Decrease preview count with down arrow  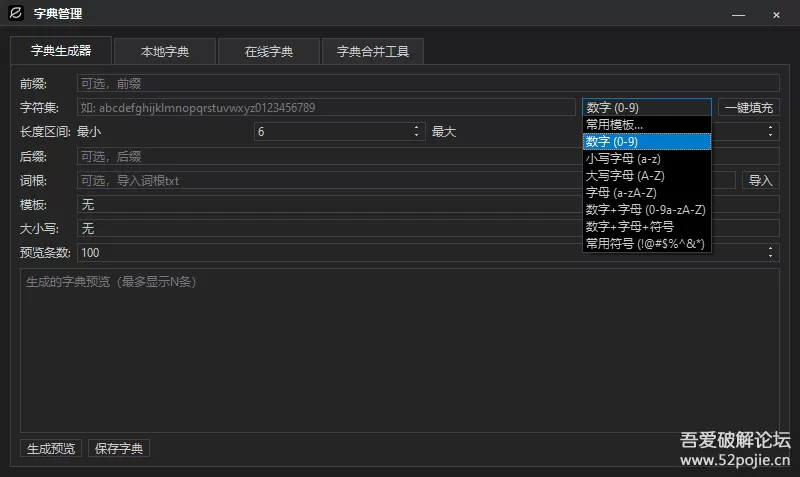(770, 257)
